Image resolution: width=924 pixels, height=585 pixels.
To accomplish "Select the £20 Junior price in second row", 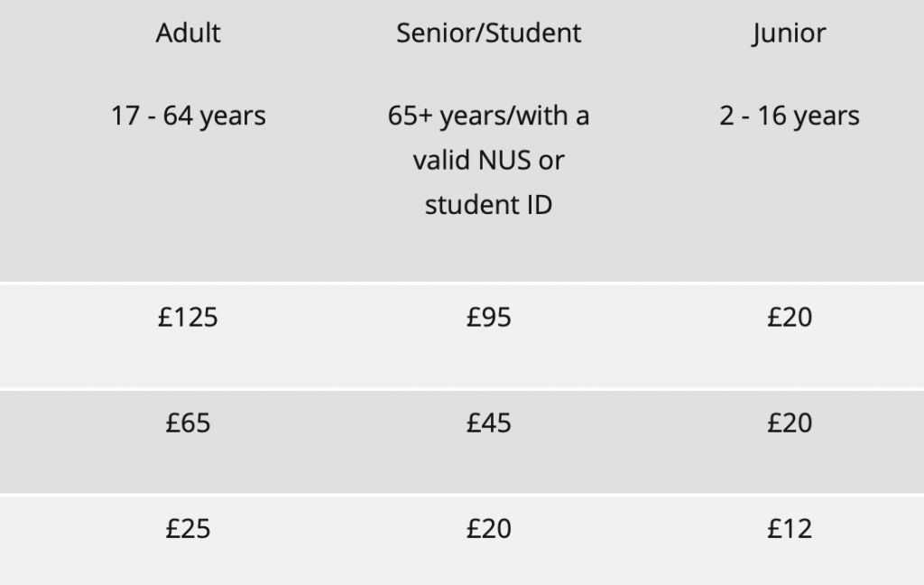I will coord(790,423).
